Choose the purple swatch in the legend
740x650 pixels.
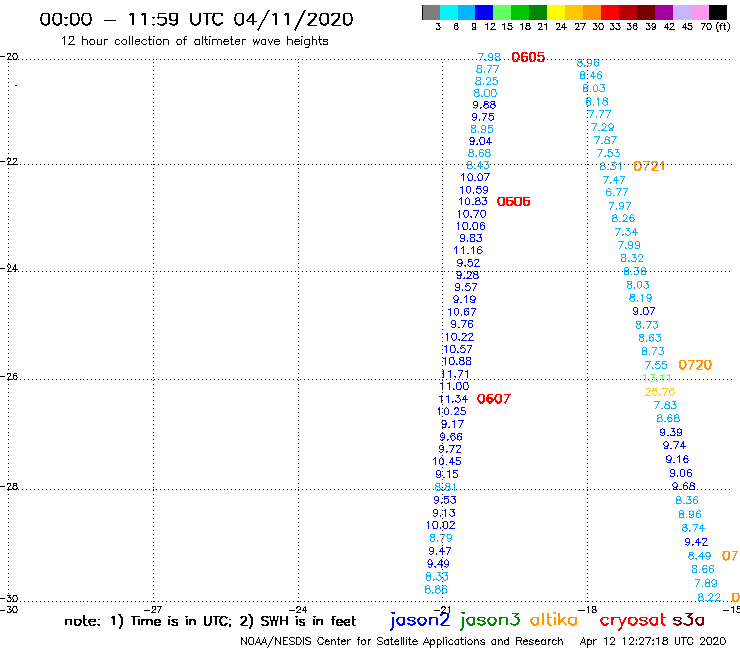(664, 12)
